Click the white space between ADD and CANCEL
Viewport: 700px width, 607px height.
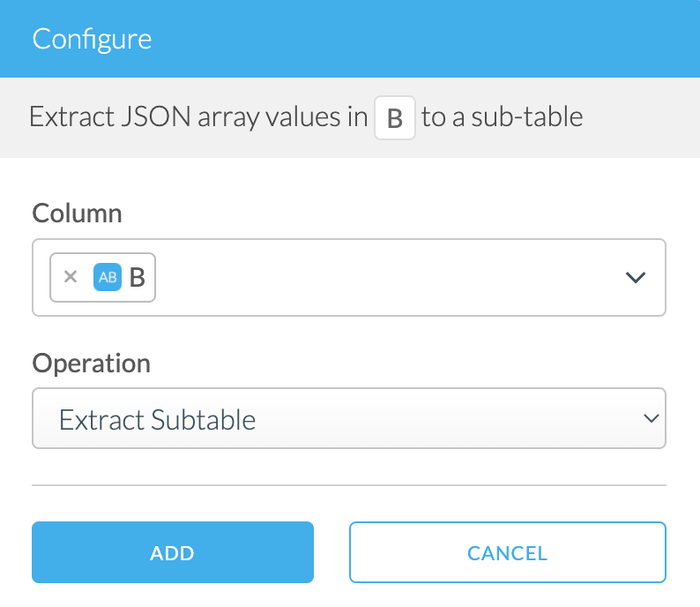331,553
